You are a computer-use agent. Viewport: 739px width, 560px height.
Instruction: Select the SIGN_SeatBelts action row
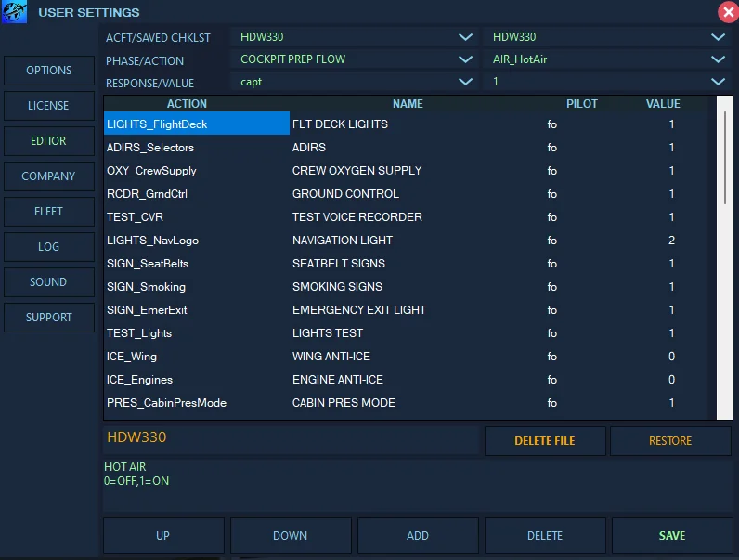197,264
